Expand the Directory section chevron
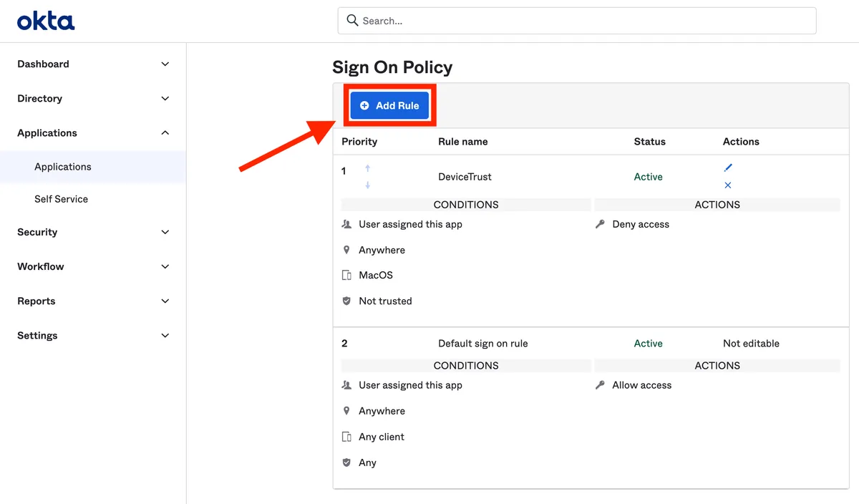 (x=165, y=98)
